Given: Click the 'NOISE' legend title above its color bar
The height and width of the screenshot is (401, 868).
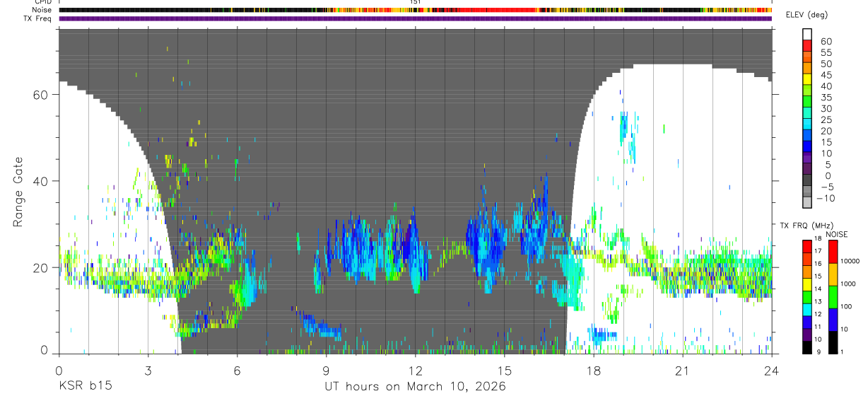Looking at the screenshot, I should [x=835, y=234].
